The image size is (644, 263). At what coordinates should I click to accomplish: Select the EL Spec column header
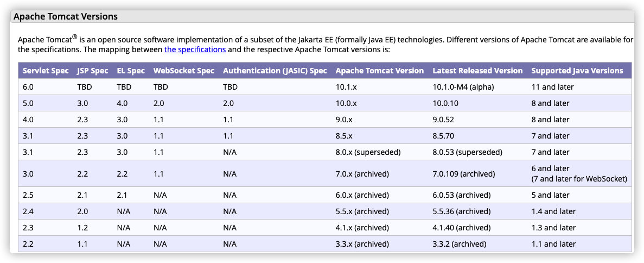point(131,71)
